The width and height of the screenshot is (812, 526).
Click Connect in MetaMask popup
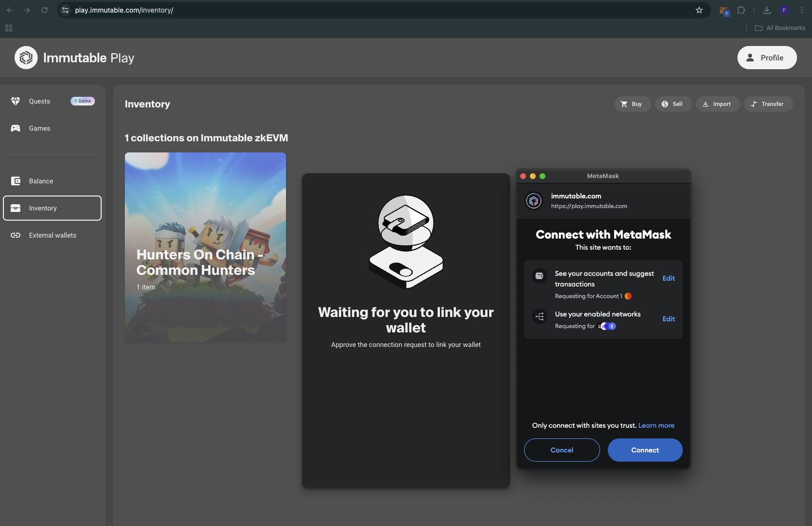pos(645,450)
